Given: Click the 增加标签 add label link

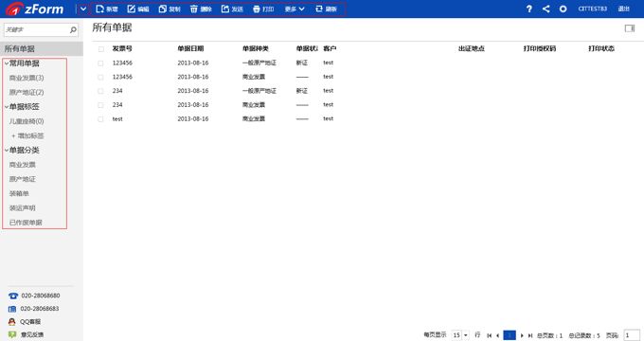Looking at the screenshot, I should point(27,135).
